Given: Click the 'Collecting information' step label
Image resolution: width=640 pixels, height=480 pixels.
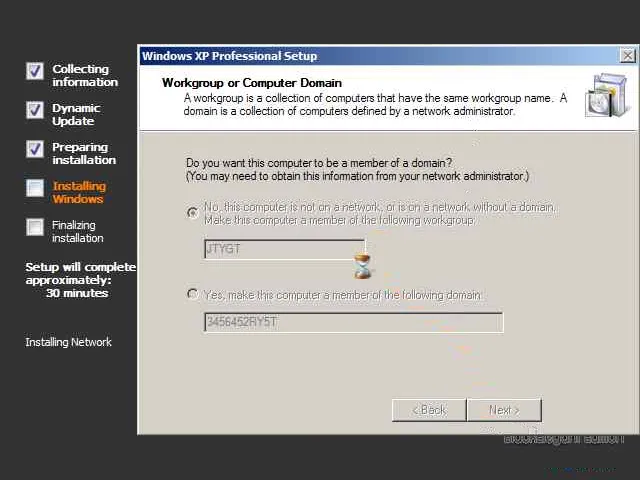Looking at the screenshot, I should 85,75.
